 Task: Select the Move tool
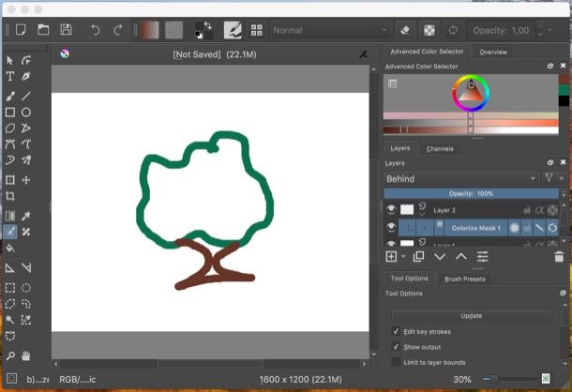pyautogui.click(x=26, y=180)
